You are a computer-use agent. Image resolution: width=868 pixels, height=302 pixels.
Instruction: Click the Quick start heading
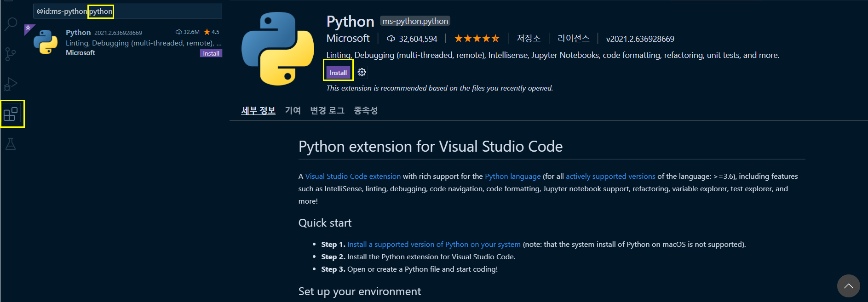pos(325,223)
